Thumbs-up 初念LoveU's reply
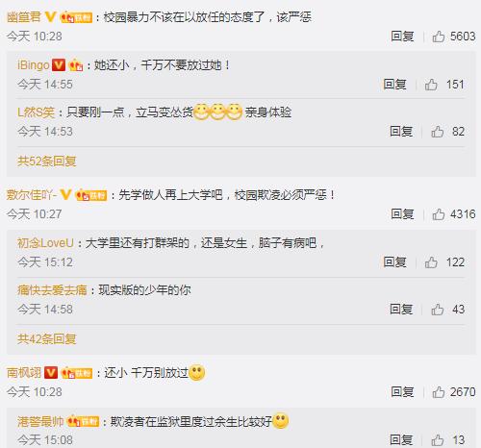Image resolution: width=481 pixels, height=448 pixels. tap(431, 262)
